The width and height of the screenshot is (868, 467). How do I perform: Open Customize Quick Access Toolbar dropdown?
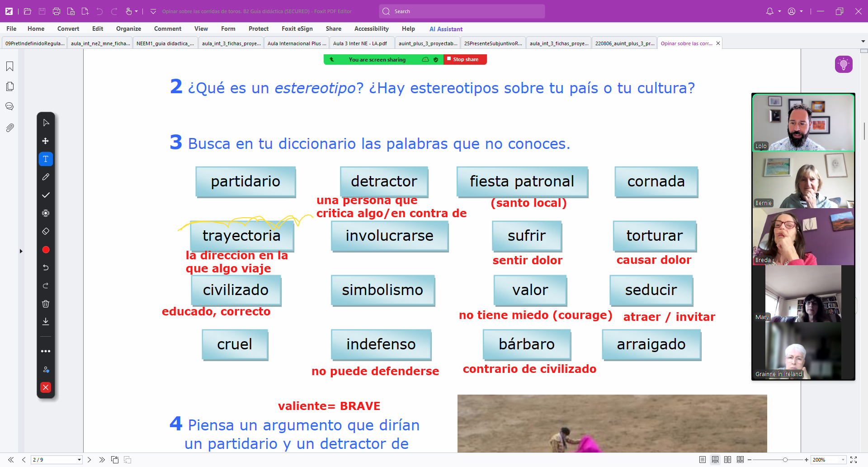[153, 11]
